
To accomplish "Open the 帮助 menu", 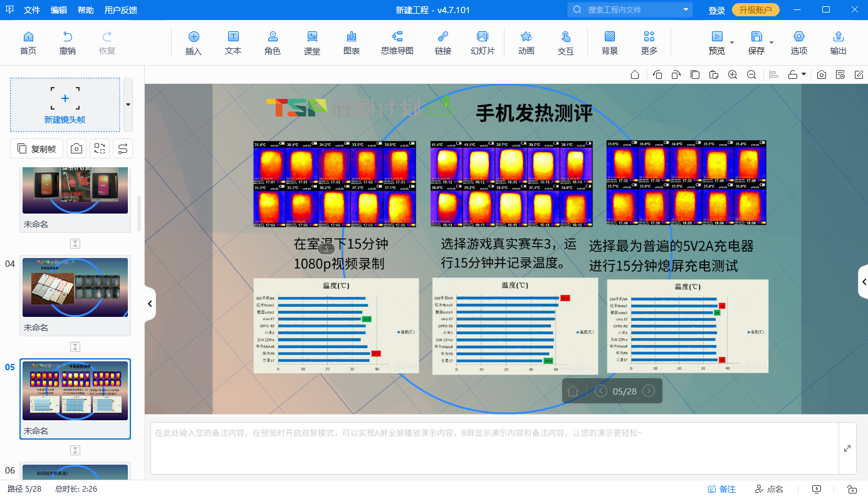I will point(86,10).
